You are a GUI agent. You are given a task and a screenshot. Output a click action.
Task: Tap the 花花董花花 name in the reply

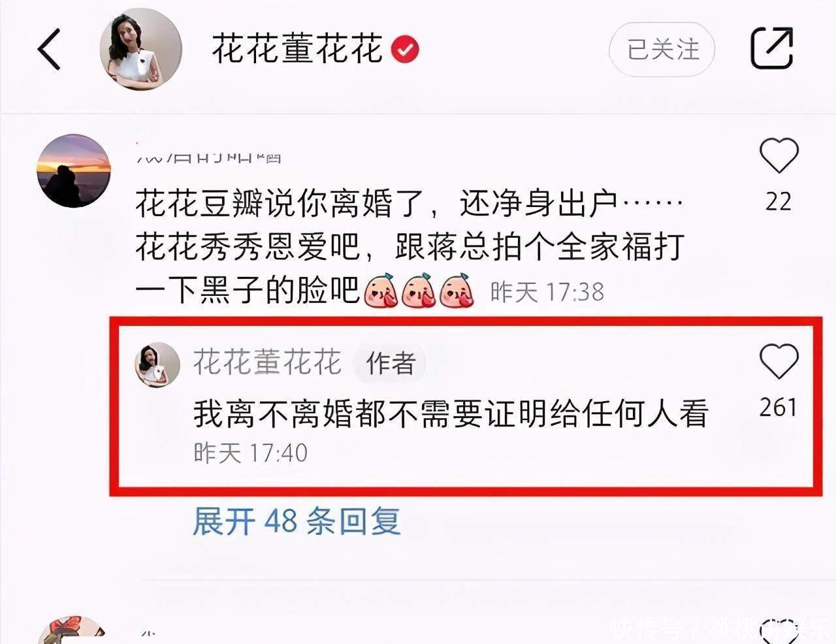(x=267, y=362)
